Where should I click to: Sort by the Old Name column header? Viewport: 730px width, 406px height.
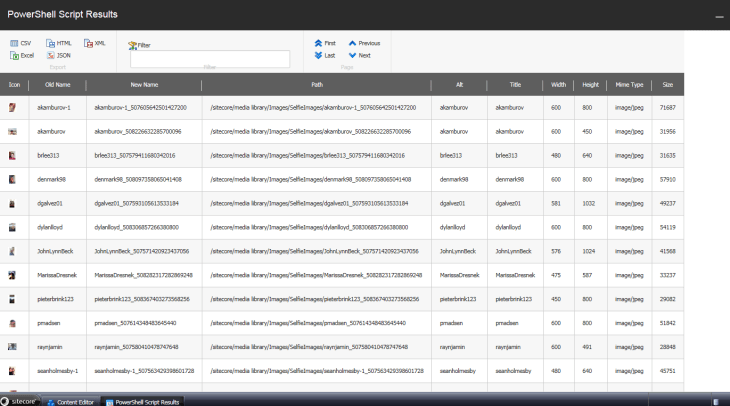57,85
